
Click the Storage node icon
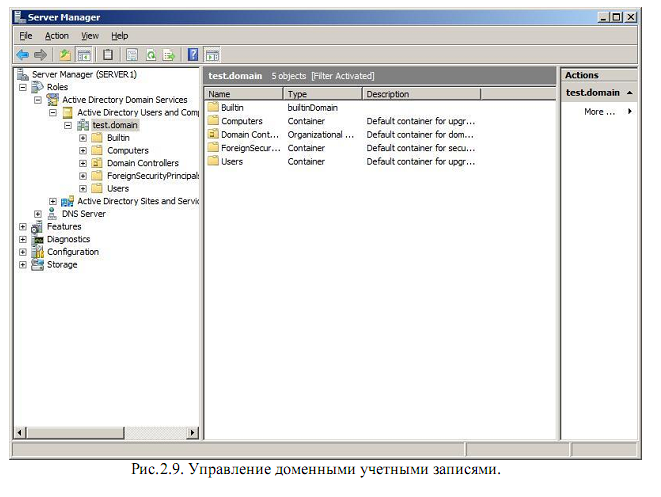point(38,265)
